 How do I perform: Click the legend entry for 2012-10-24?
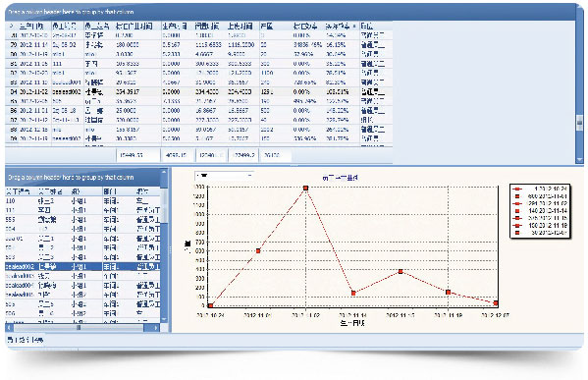(x=541, y=189)
